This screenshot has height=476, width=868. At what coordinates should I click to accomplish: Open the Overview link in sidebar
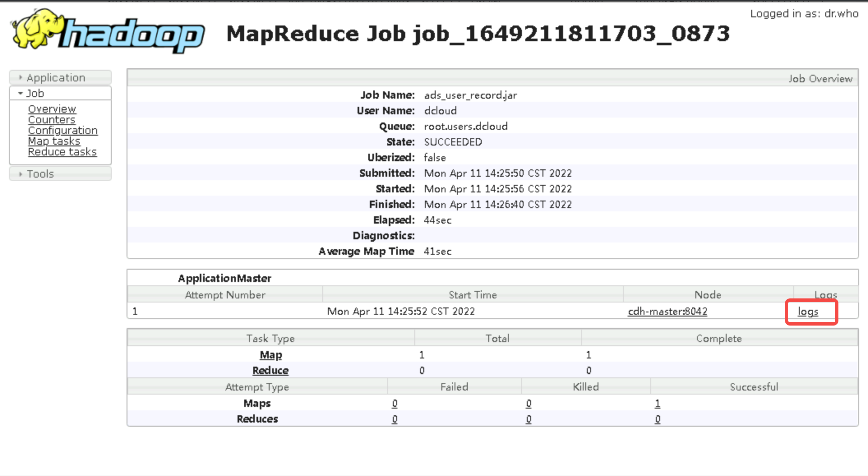pos(52,109)
